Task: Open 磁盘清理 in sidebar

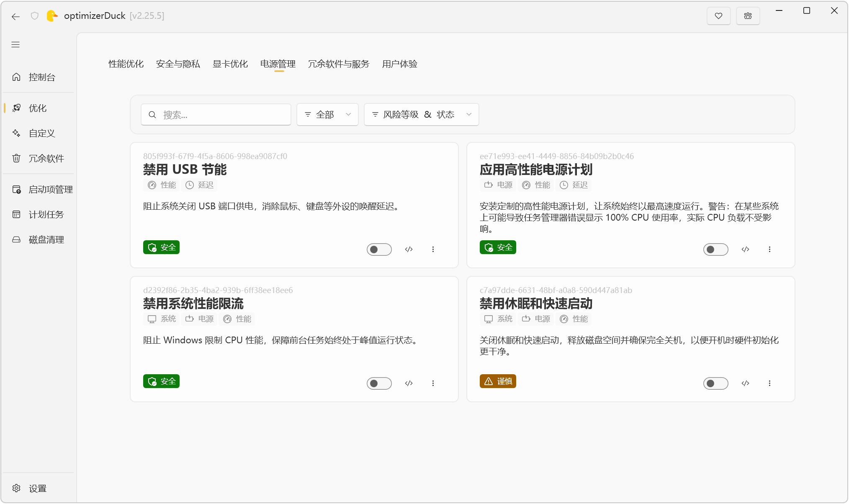Action: coord(39,239)
